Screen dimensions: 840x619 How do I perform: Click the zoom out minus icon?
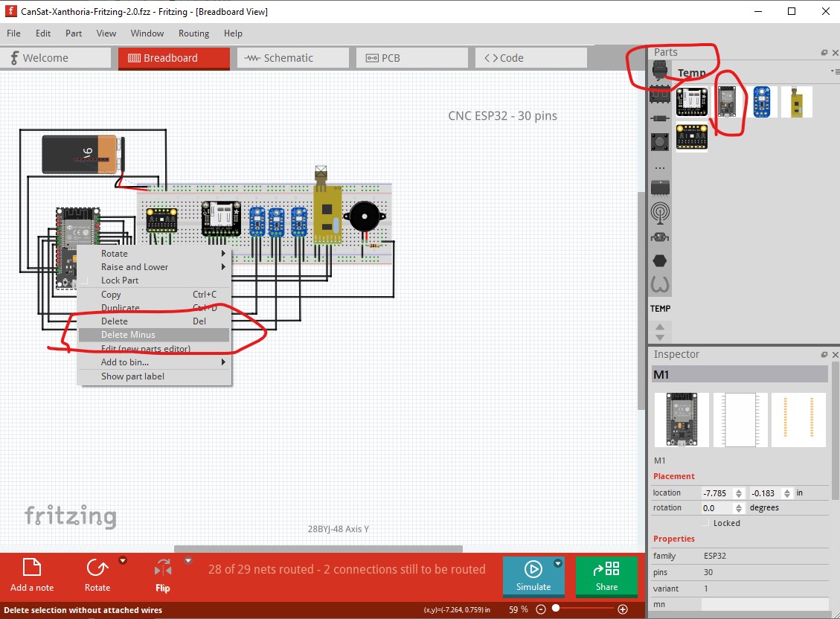[541, 609]
